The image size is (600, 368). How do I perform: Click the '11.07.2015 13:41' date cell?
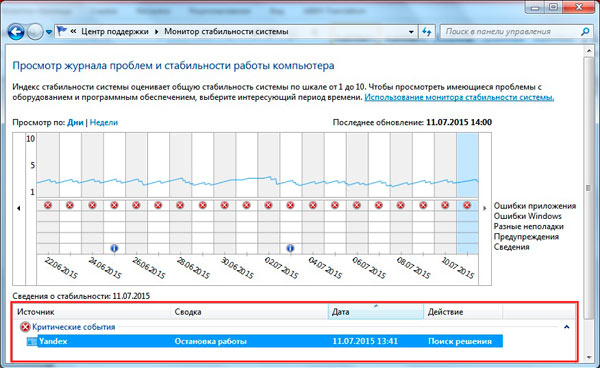click(x=365, y=341)
